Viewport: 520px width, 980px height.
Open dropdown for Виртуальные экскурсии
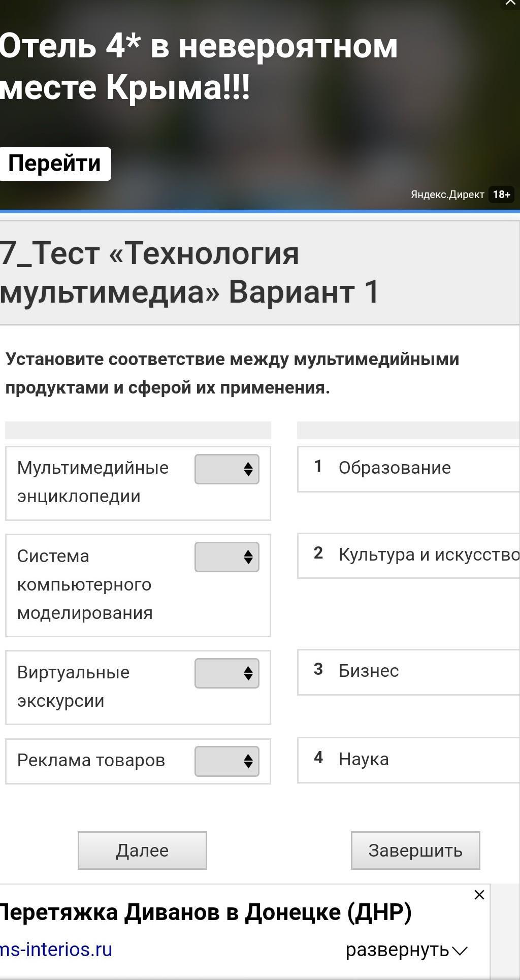click(x=227, y=673)
